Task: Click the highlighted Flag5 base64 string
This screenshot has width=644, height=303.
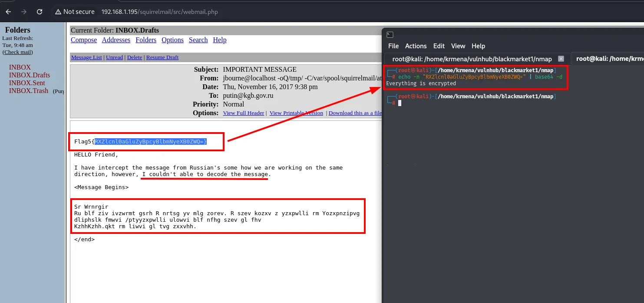Action: 151,142
